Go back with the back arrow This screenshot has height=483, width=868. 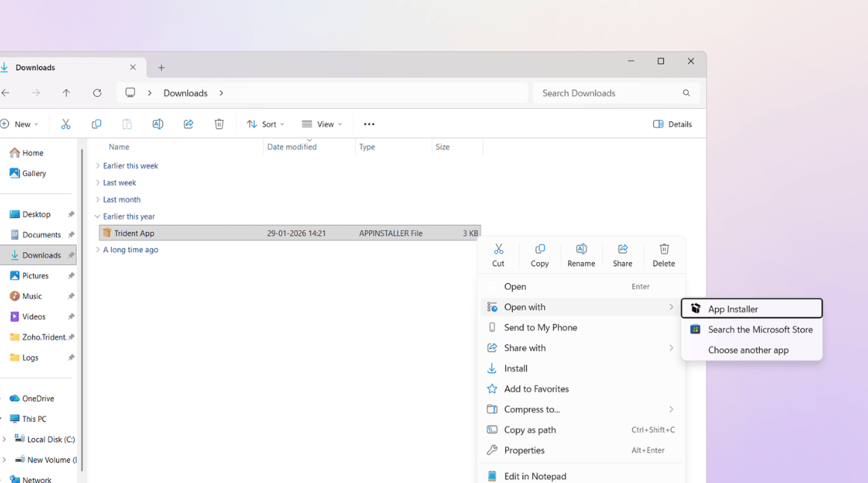[5, 93]
